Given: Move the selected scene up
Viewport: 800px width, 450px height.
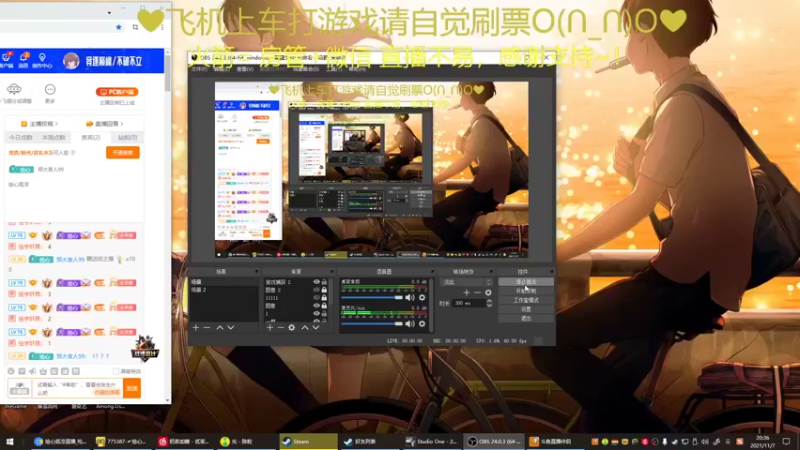Looking at the screenshot, I should point(220,328).
